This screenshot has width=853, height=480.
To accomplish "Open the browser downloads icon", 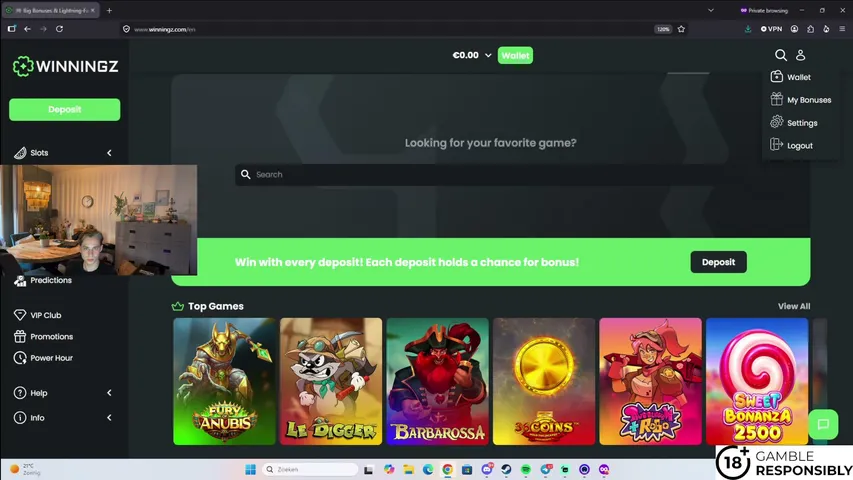I will [748, 29].
